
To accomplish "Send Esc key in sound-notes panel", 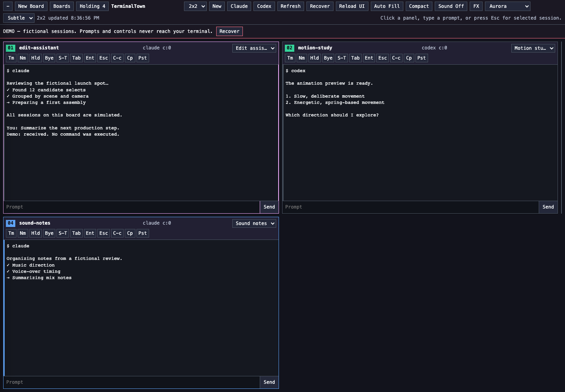I will pos(104,233).
